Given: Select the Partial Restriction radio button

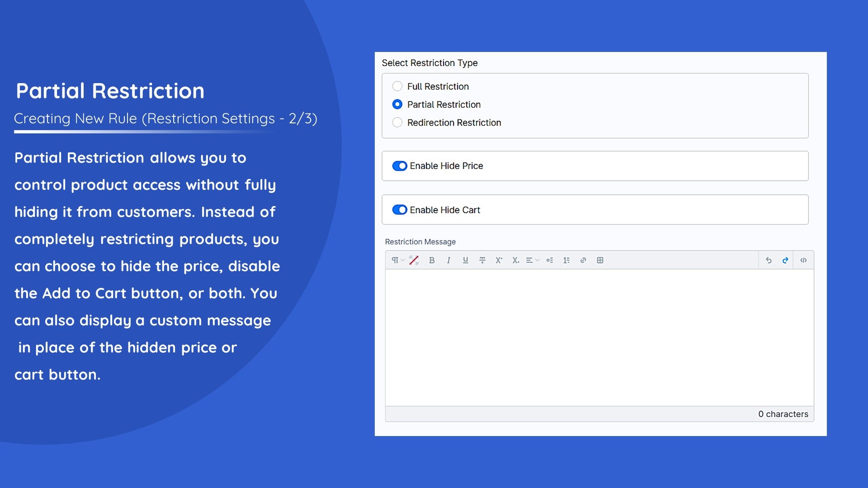Looking at the screenshot, I should tap(397, 104).
